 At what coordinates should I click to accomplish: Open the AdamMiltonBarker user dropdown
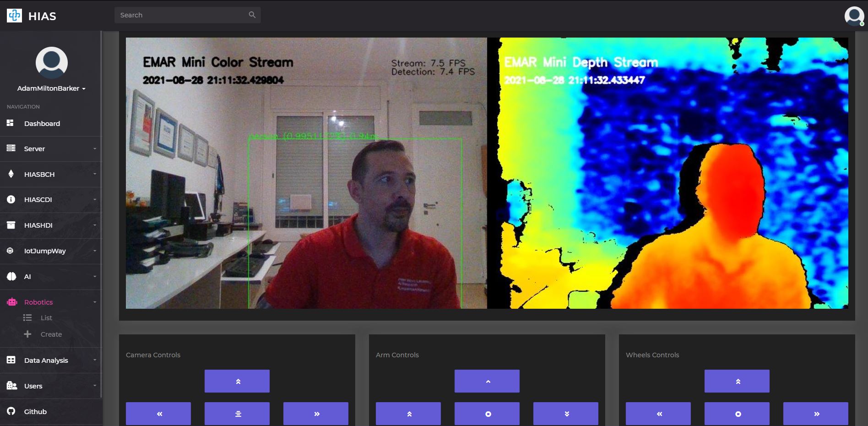coord(51,88)
